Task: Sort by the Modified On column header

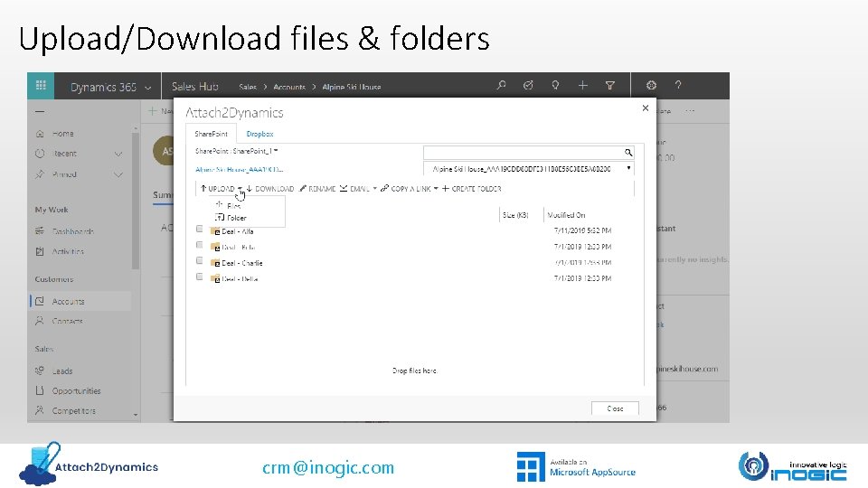Action: (566, 215)
